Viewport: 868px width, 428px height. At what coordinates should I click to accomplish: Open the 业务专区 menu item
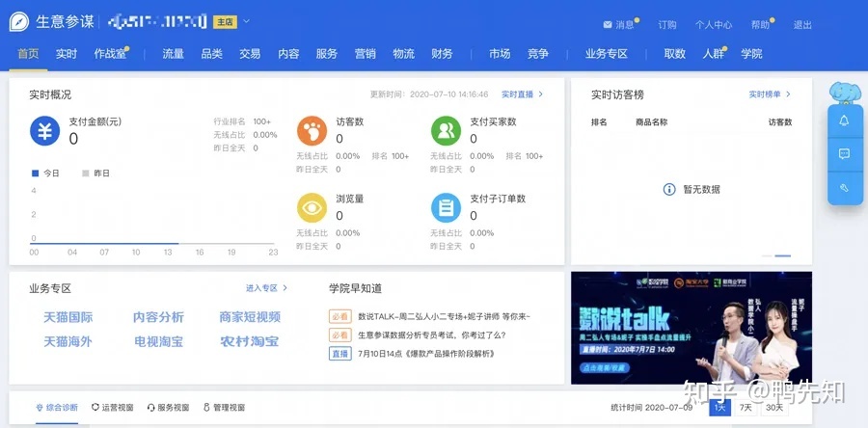tap(607, 54)
